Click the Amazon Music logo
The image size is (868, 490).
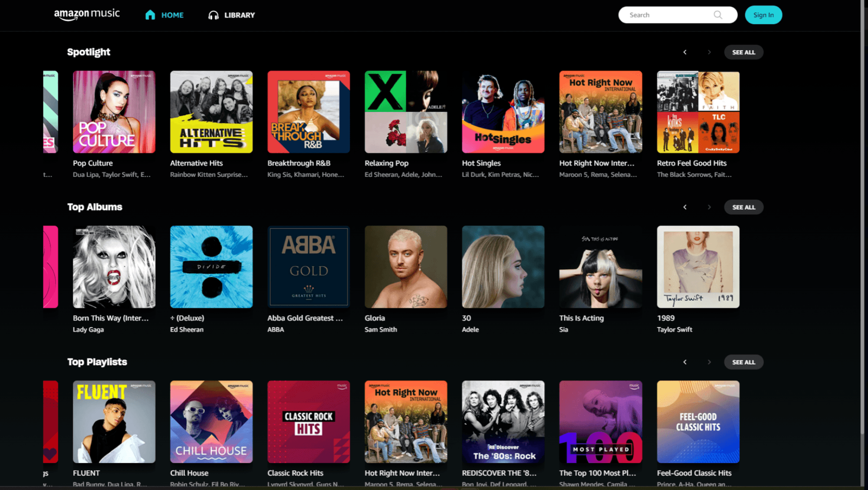pyautogui.click(x=87, y=14)
